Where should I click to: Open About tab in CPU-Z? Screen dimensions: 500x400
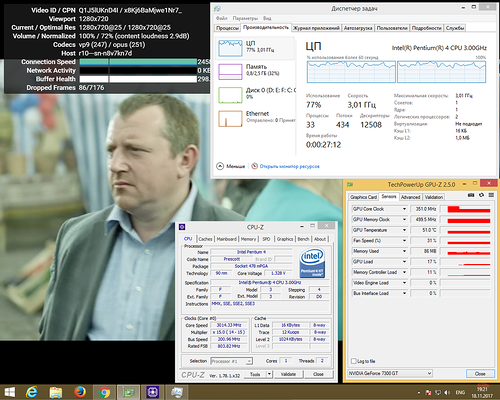click(320, 239)
